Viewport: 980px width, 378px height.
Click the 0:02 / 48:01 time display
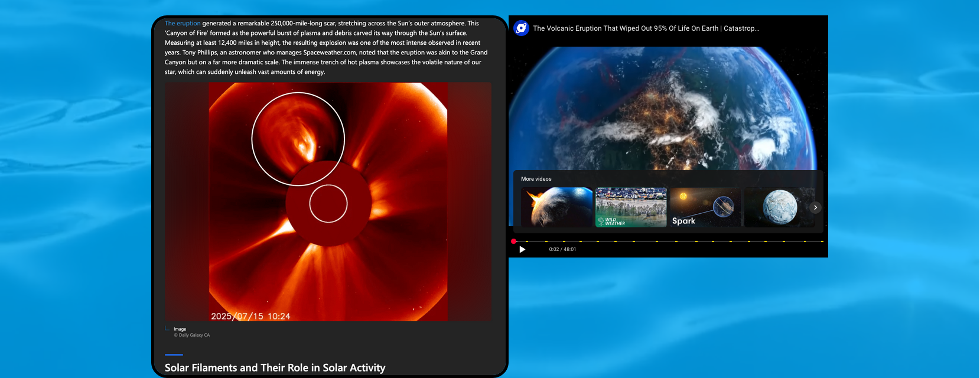click(x=562, y=249)
